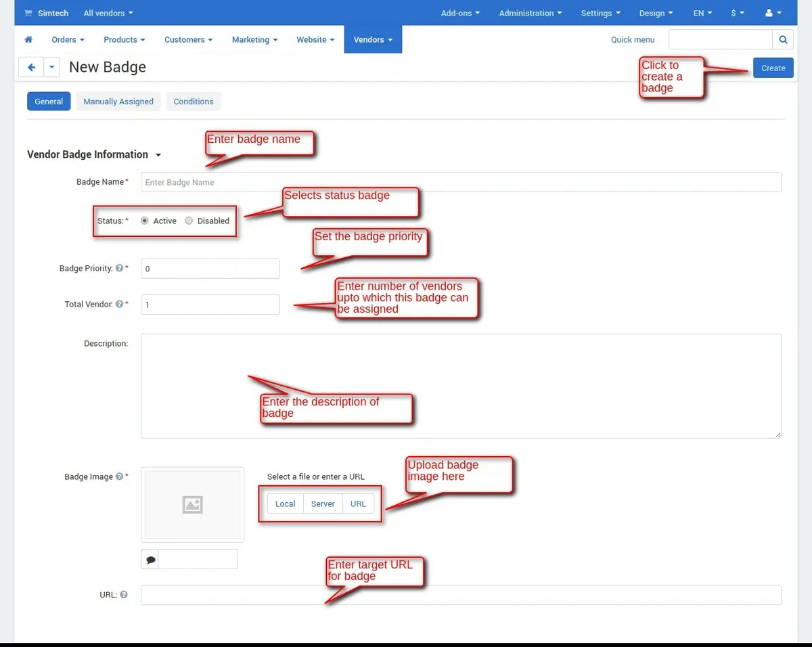812x647 pixels.
Task: Click the image alt text comment icon
Action: click(x=150, y=560)
